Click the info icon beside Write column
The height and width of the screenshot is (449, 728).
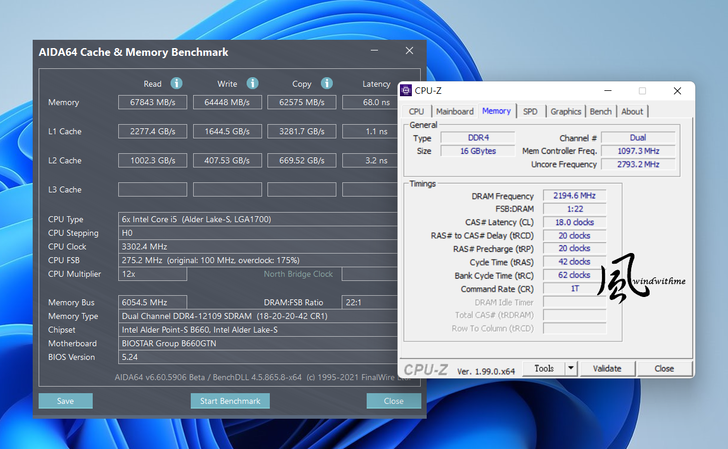point(250,84)
